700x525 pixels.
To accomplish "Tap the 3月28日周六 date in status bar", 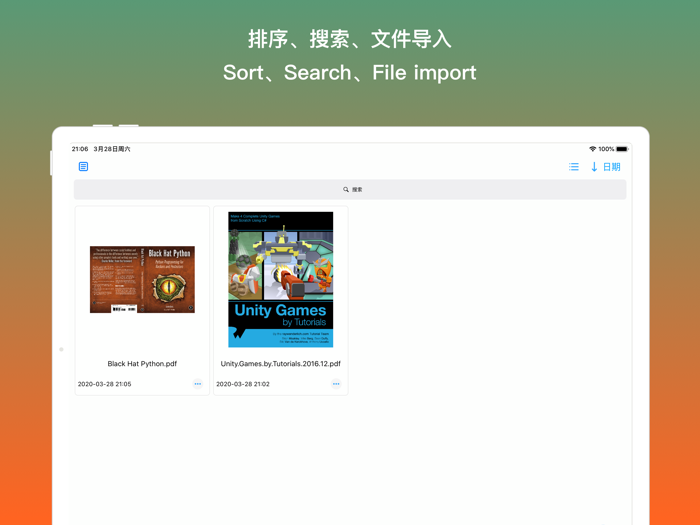I will tap(112, 149).
